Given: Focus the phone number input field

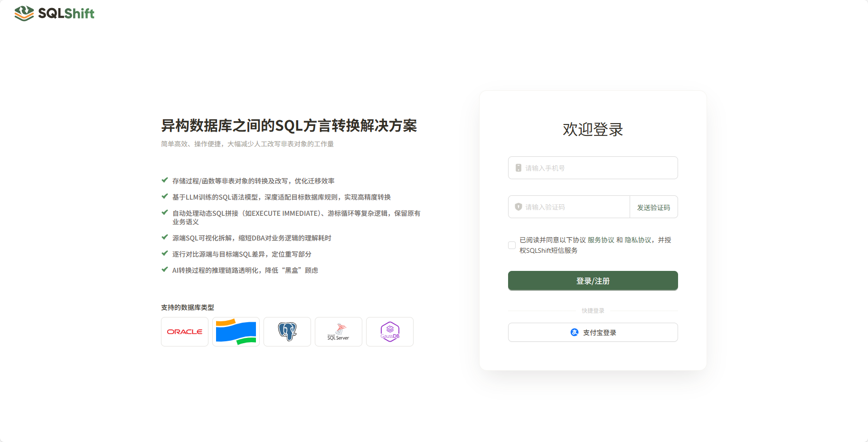Looking at the screenshot, I should point(593,168).
